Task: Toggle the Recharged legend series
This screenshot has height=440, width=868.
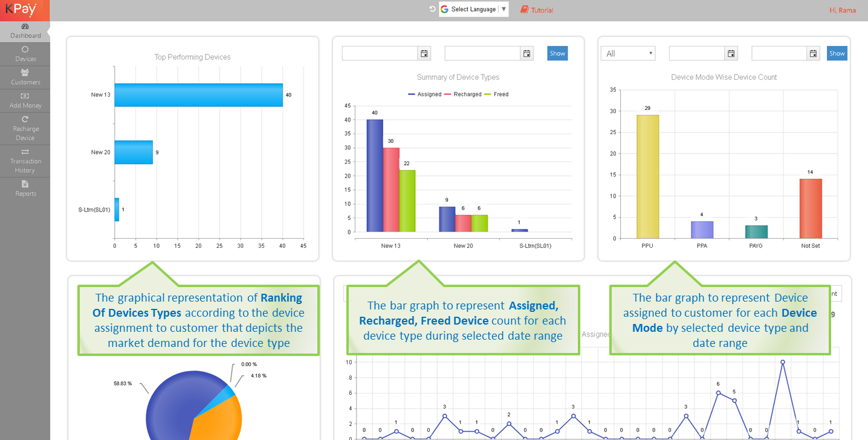Action: (463, 94)
